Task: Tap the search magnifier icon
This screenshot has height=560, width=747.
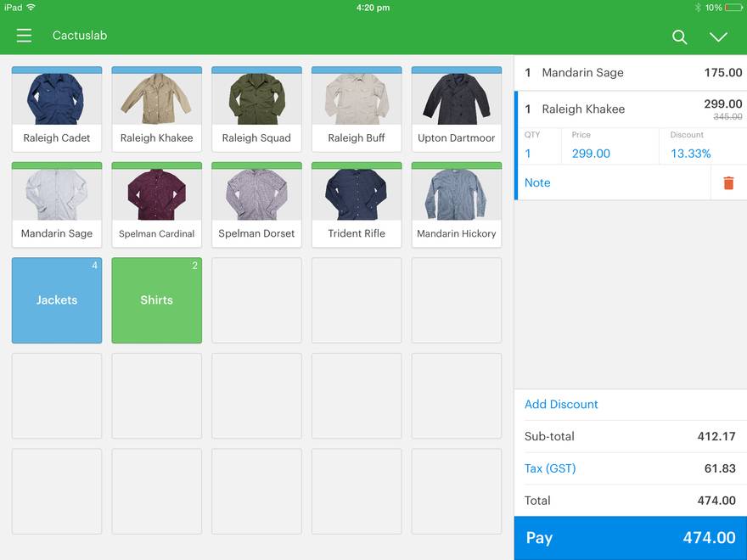Action: 679,36
